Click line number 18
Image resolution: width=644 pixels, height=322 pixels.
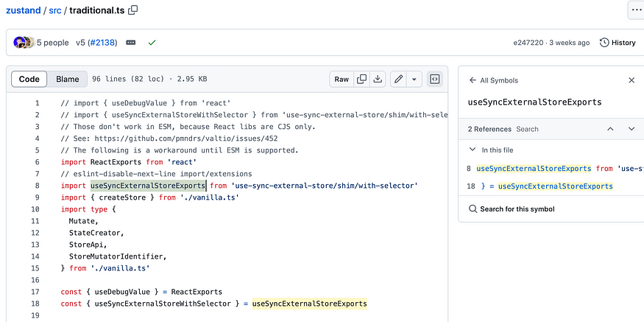(x=35, y=304)
